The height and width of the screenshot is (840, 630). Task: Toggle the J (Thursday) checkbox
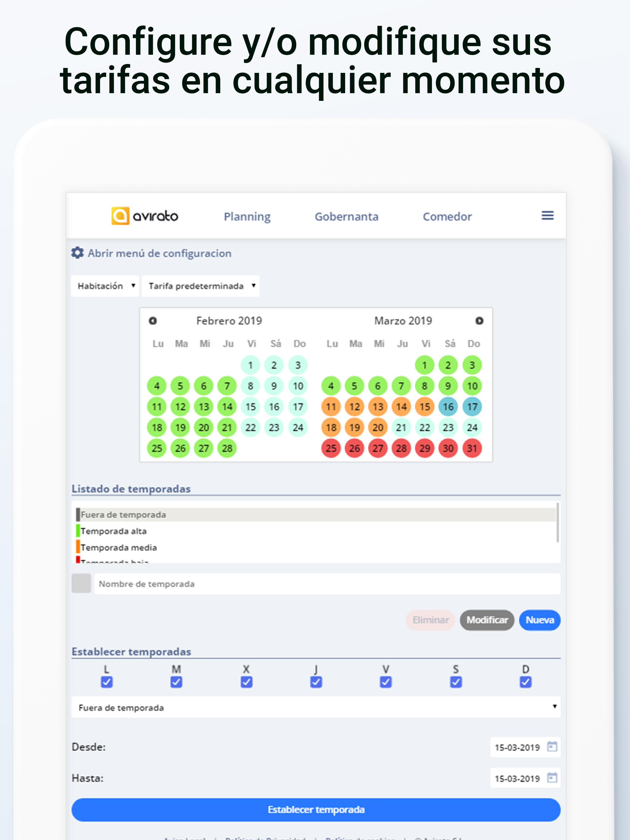(316, 682)
